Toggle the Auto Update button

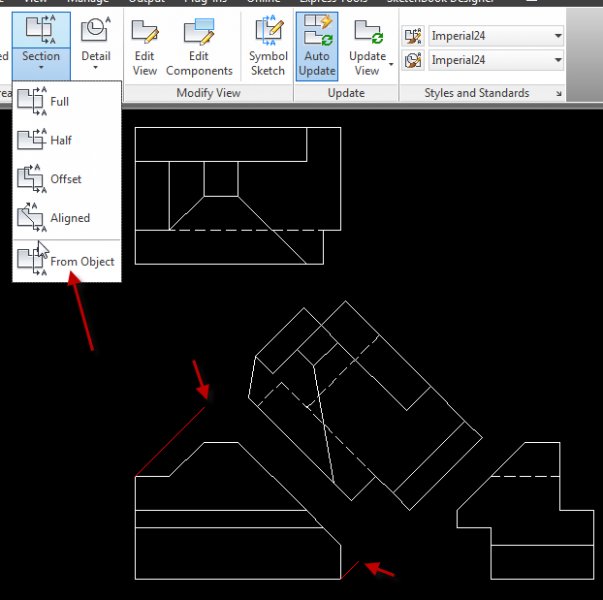pos(317,47)
